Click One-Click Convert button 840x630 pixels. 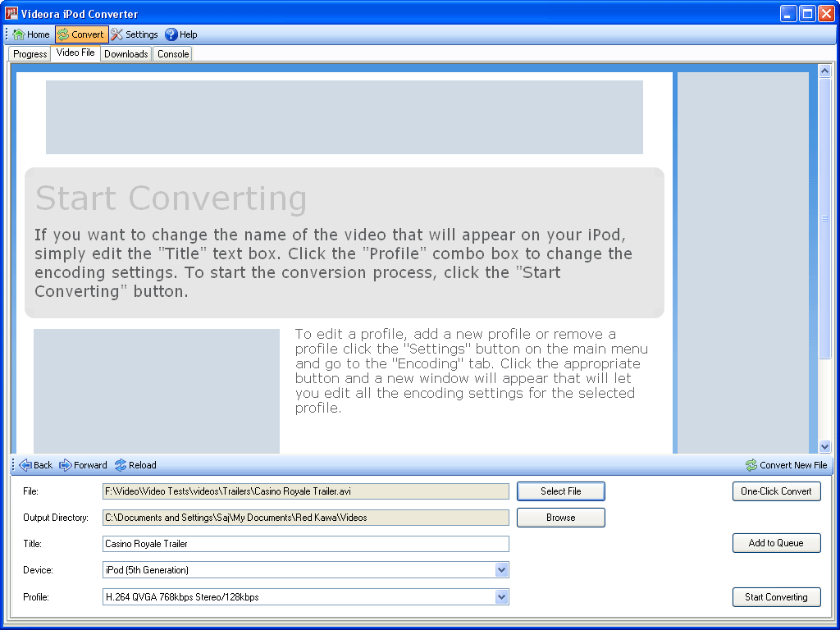[x=776, y=491]
